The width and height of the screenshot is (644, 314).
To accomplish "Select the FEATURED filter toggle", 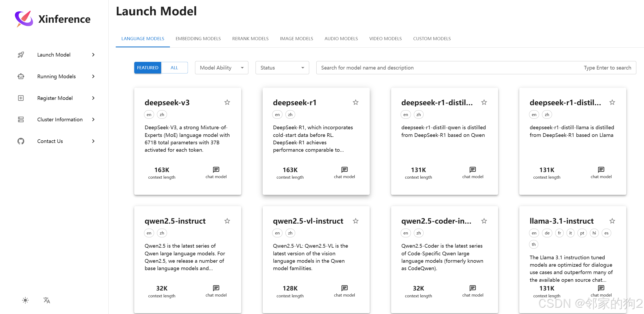I will pyautogui.click(x=148, y=68).
